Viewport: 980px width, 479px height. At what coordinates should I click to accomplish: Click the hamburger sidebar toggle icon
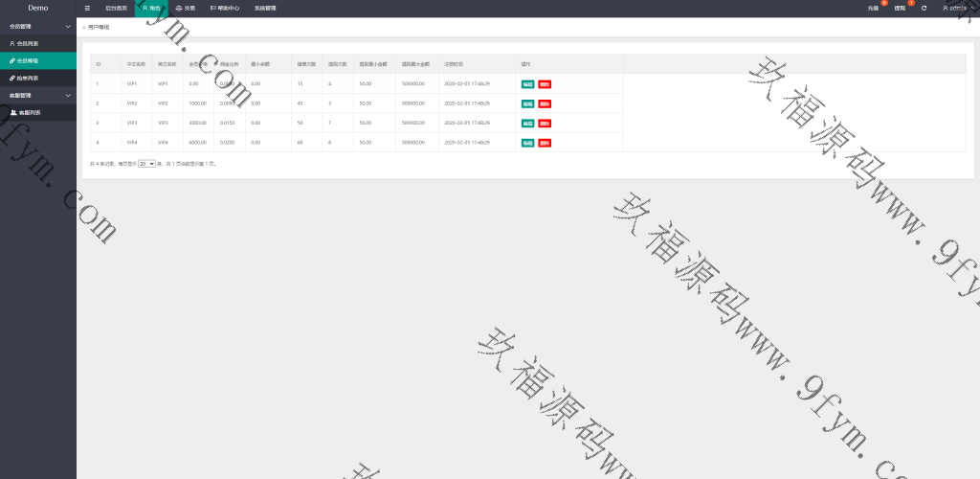[87, 8]
